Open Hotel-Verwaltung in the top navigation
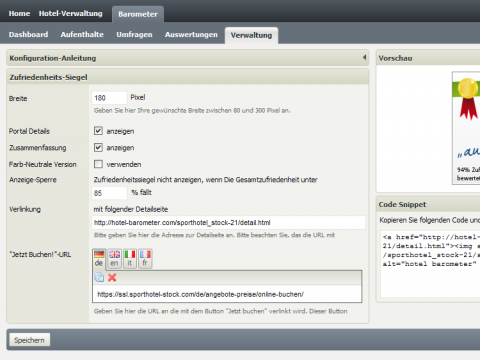 [x=71, y=14]
